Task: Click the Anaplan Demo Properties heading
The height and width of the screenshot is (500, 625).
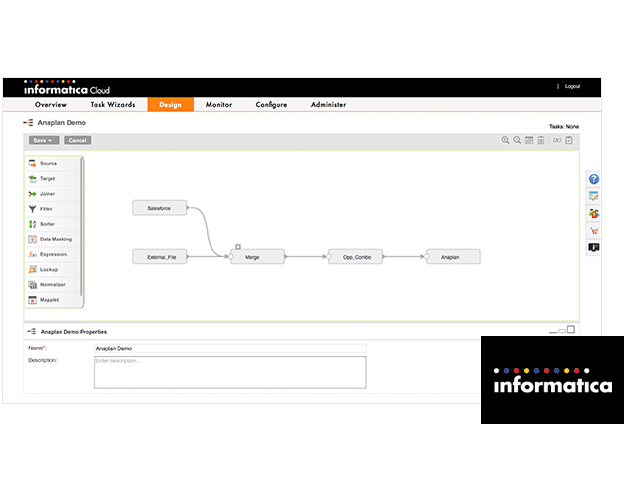Action: (x=74, y=332)
